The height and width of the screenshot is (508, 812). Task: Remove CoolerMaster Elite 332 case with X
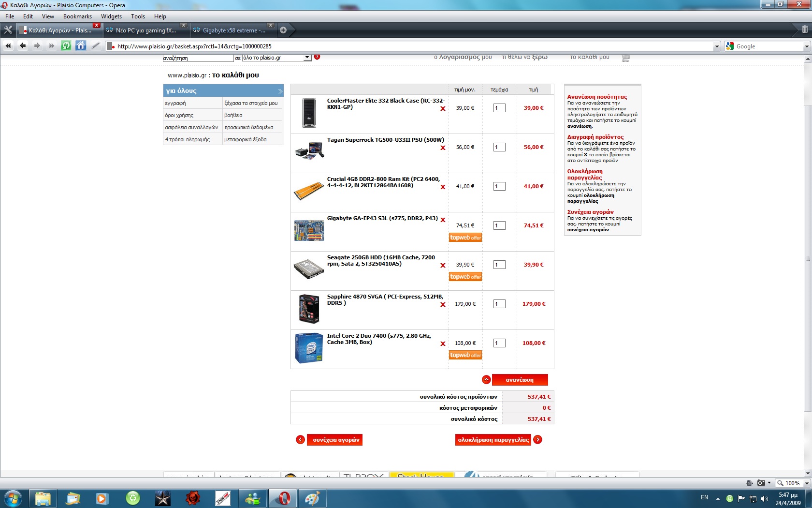[443, 109]
